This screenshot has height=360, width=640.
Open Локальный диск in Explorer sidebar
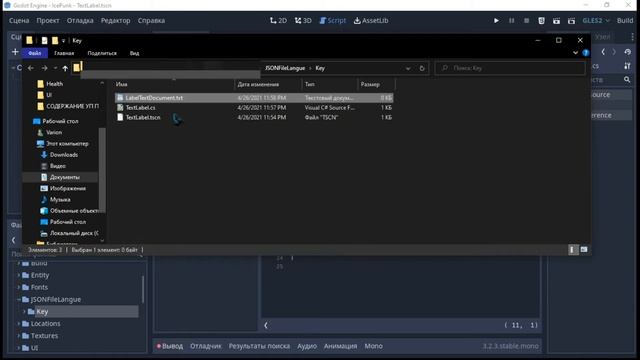[74, 233]
